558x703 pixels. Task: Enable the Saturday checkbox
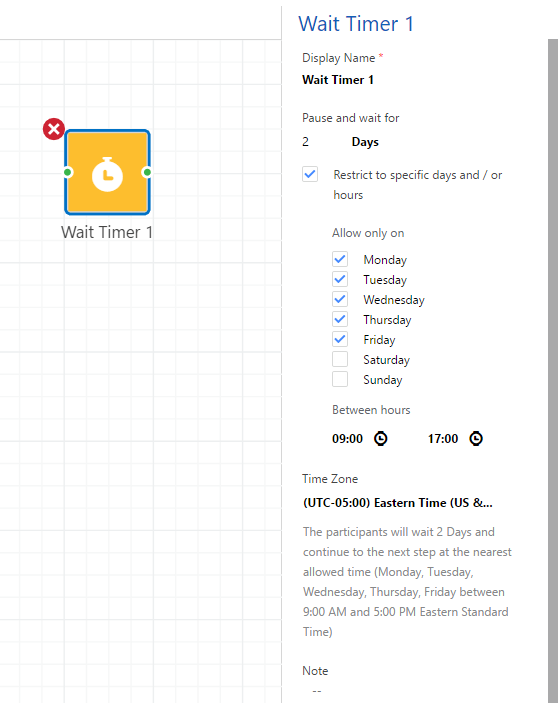tap(340, 359)
